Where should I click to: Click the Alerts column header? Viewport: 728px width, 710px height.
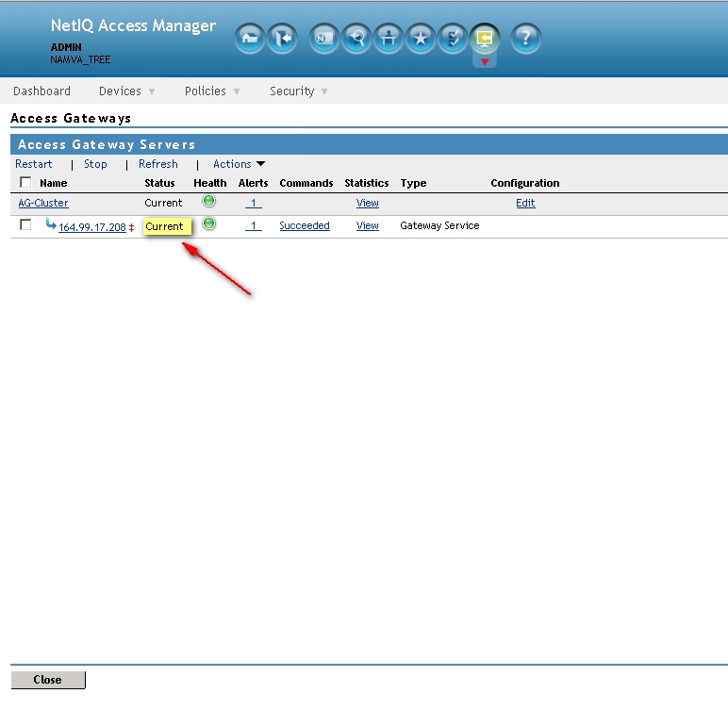coord(253,183)
